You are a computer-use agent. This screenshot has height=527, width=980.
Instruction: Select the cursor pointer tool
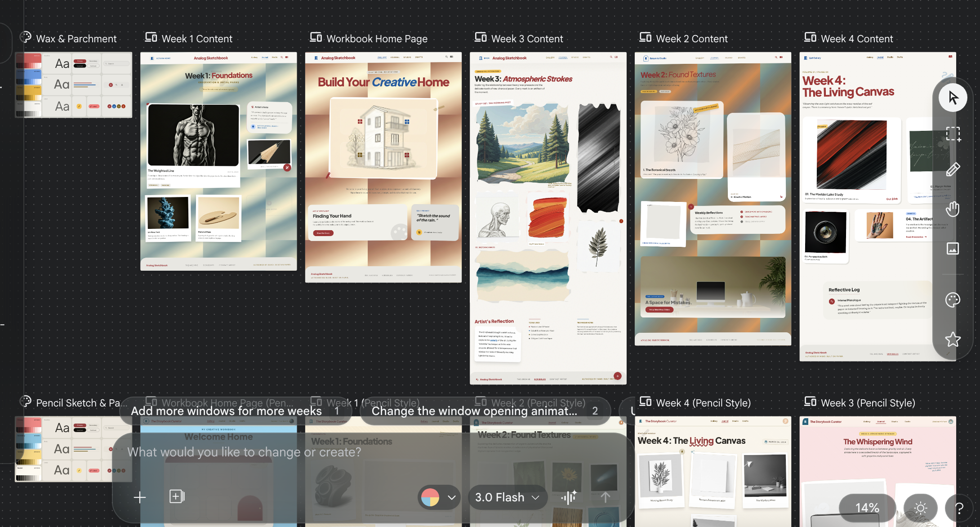[953, 98]
